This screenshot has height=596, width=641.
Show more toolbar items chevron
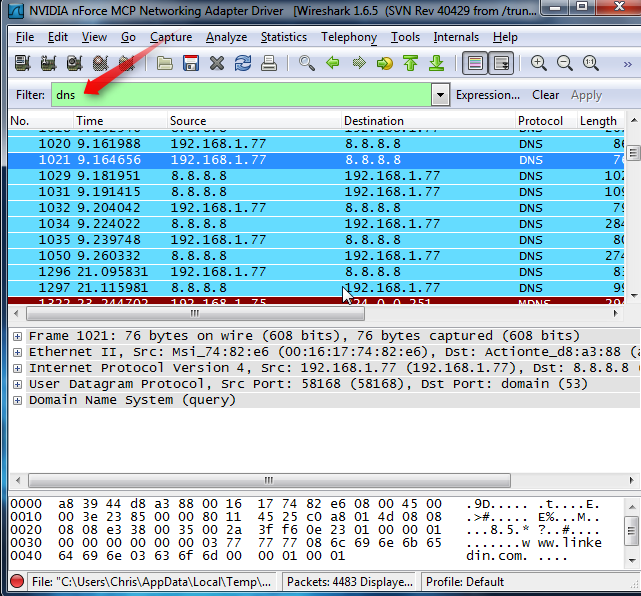628,64
